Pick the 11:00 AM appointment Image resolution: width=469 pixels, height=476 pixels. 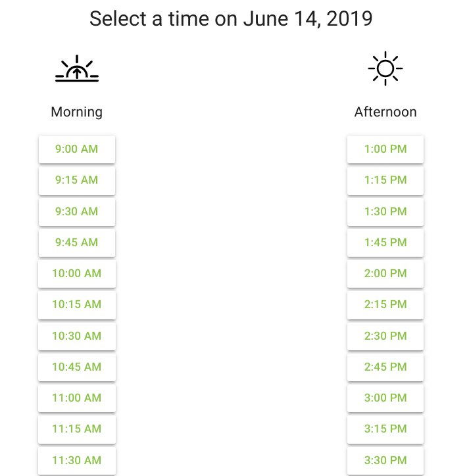[77, 398]
